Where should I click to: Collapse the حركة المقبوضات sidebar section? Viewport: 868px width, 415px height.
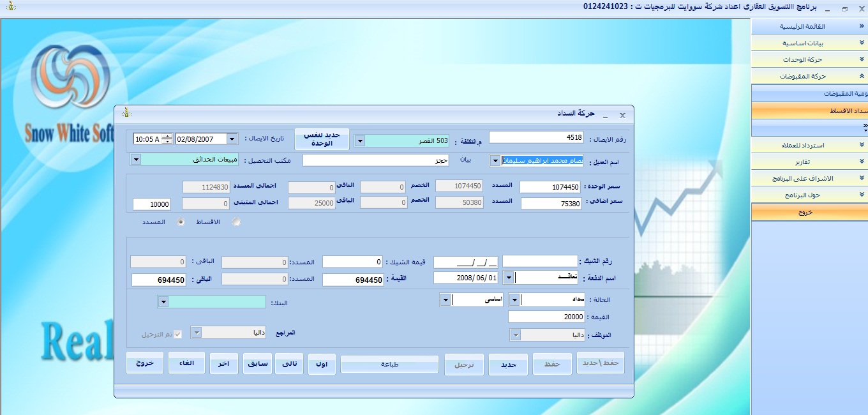pyautogui.click(x=862, y=77)
